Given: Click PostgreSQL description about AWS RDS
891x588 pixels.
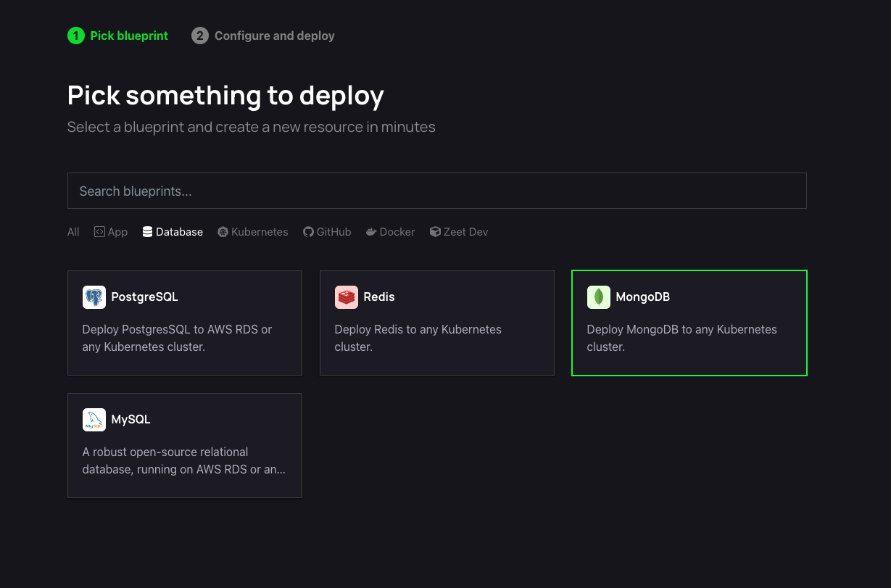Looking at the screenshot, I should (178, 338).
